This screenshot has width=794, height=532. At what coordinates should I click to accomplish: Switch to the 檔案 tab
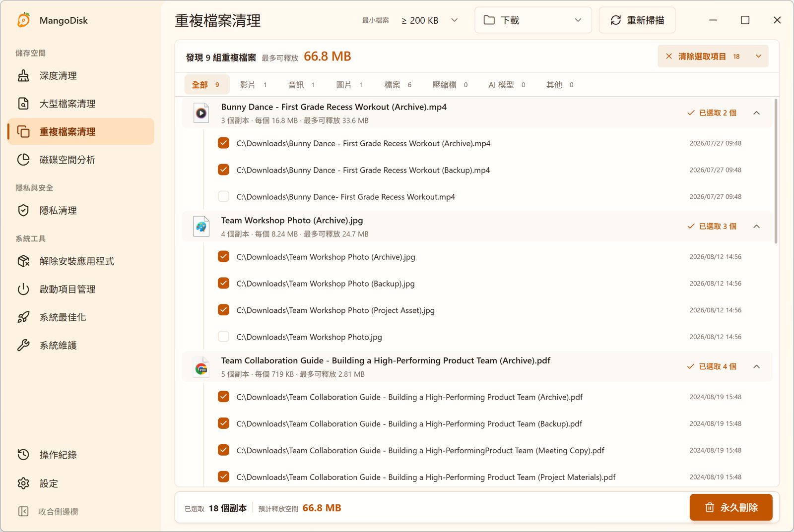(398, 85)
